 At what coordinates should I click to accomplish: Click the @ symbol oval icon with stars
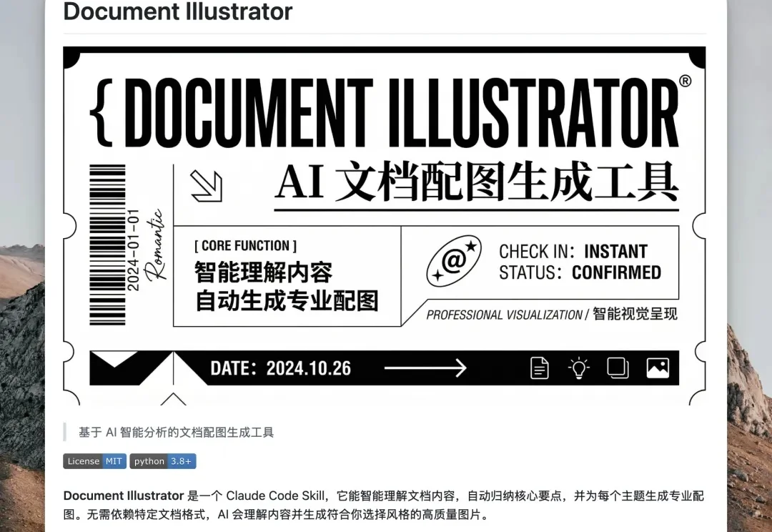click(453, 262)
